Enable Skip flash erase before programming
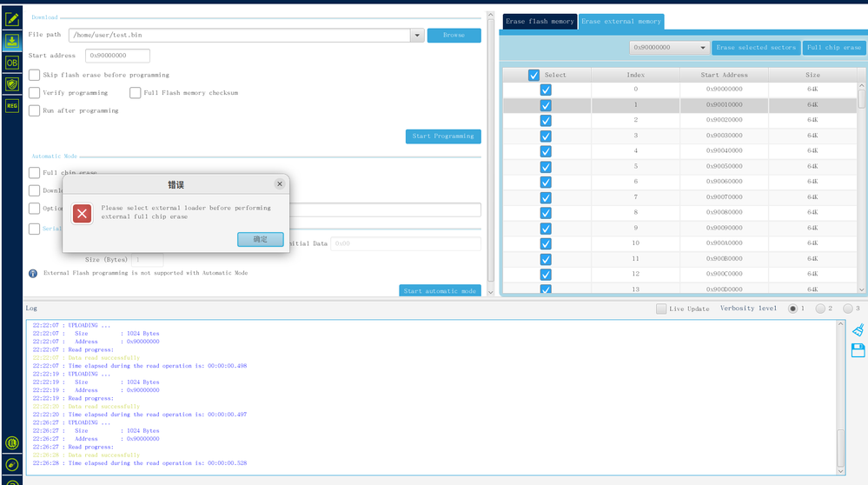The image size is (868, 485). point(35,75)
